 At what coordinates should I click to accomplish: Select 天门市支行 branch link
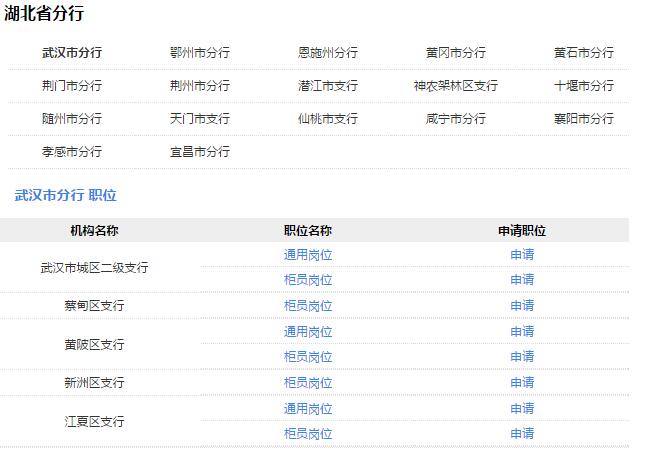coord(199,119)
